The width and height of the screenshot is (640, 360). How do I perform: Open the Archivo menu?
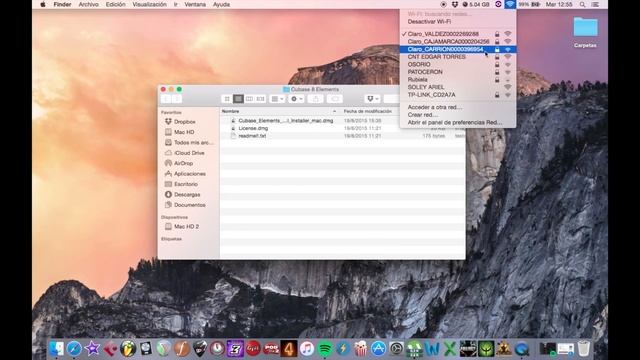(89, 4)
